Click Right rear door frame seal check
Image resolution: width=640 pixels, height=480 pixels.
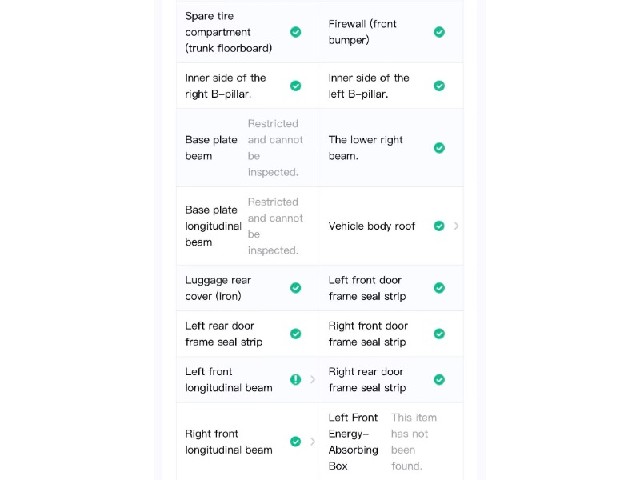(x=439, y=380)
